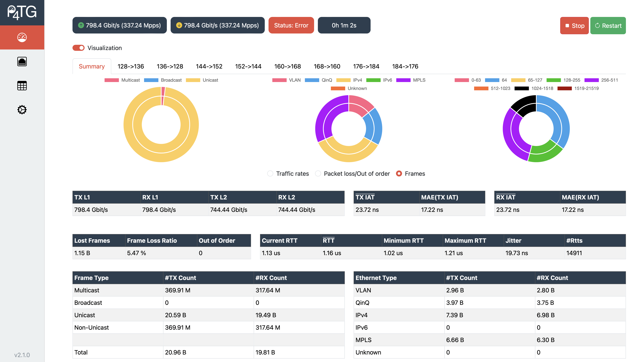Toggle 1519-21519 frame size legend swatch
Viewport: 644px width, 362px height.
[x=565, y=88]
